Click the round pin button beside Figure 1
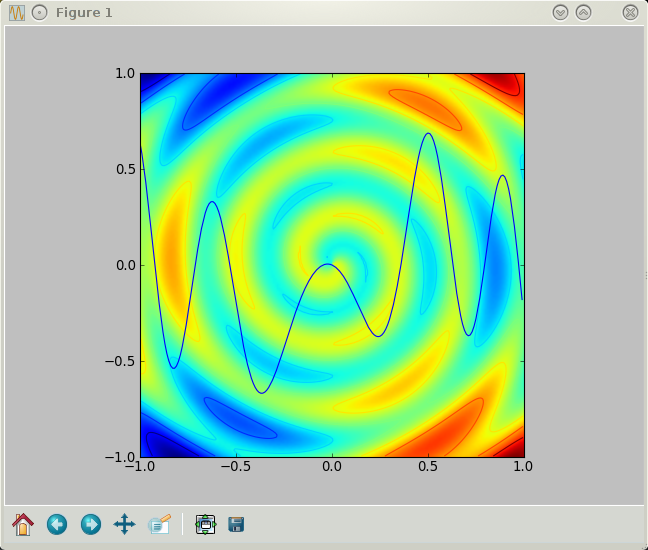This screenshot has height=550, width=648. pyautogui.click(x=40, y=13)
